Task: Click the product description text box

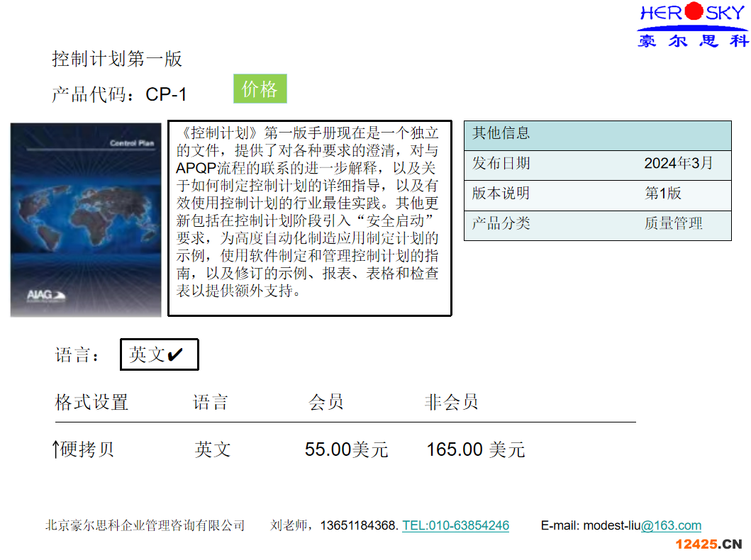Action: point(309,218)
